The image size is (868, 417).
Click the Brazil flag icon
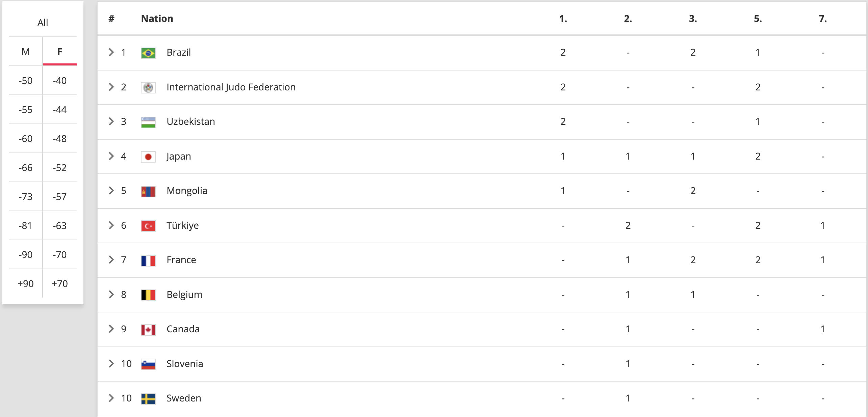[148, 53]
